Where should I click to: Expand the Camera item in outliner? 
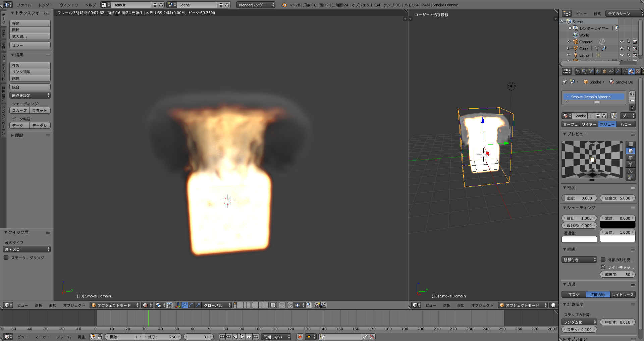(568, 42)
